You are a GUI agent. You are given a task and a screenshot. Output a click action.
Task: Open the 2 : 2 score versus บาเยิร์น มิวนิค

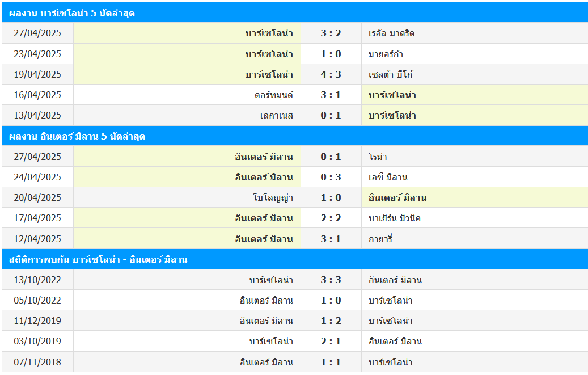click(x=331, y=218)
